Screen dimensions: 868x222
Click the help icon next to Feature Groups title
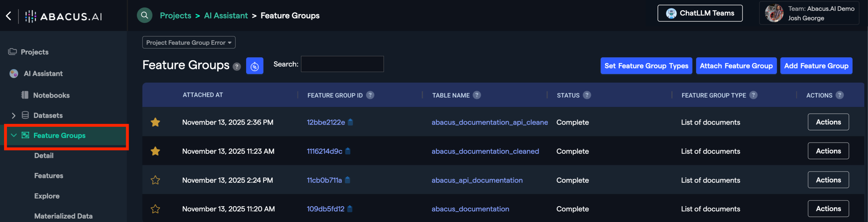point(237,66)
